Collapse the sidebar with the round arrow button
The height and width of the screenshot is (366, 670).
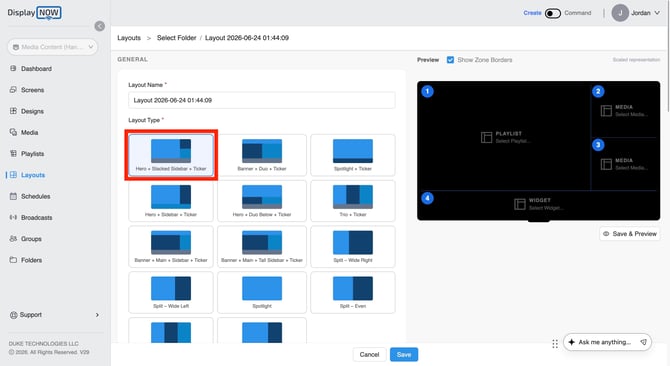[x=100, y=26]
